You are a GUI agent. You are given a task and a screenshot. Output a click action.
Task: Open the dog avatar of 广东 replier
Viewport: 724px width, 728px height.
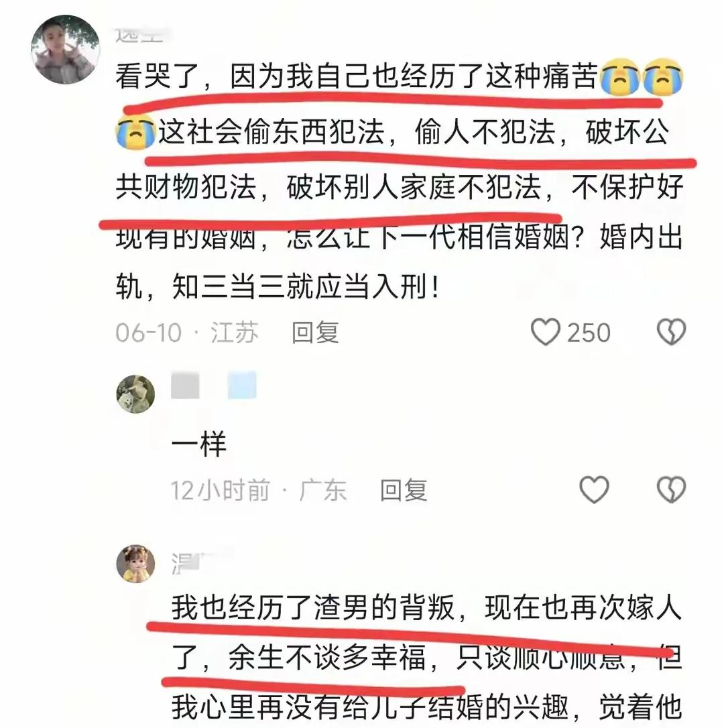pyautogui.click(x=135, y=393)
